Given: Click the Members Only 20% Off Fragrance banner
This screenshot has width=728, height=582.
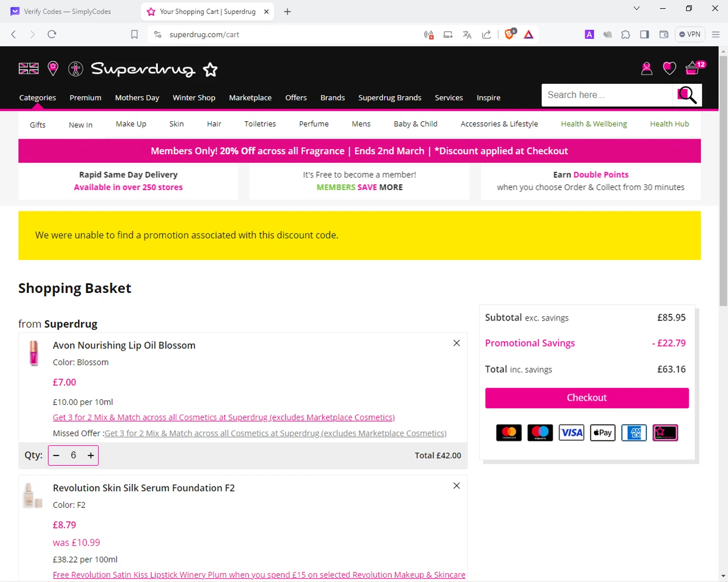Looking at the screenshot, I should (359, 151).
